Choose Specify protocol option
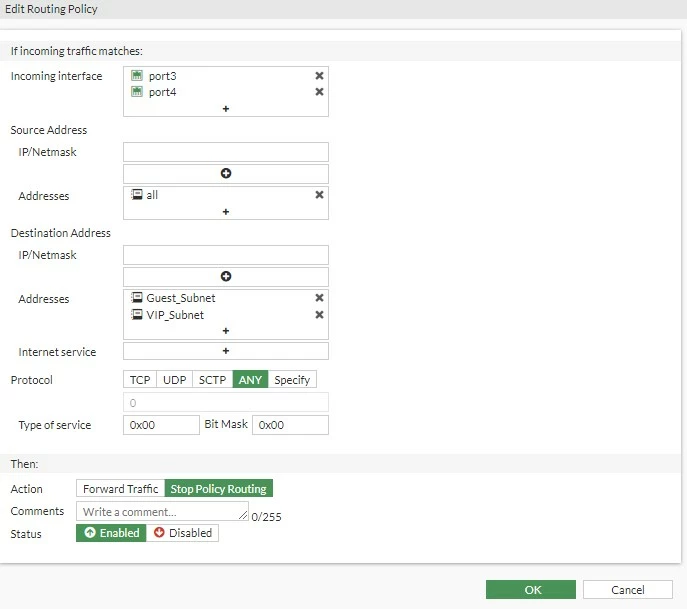Viewport: 687px width, 609px height. pos(292,380)
